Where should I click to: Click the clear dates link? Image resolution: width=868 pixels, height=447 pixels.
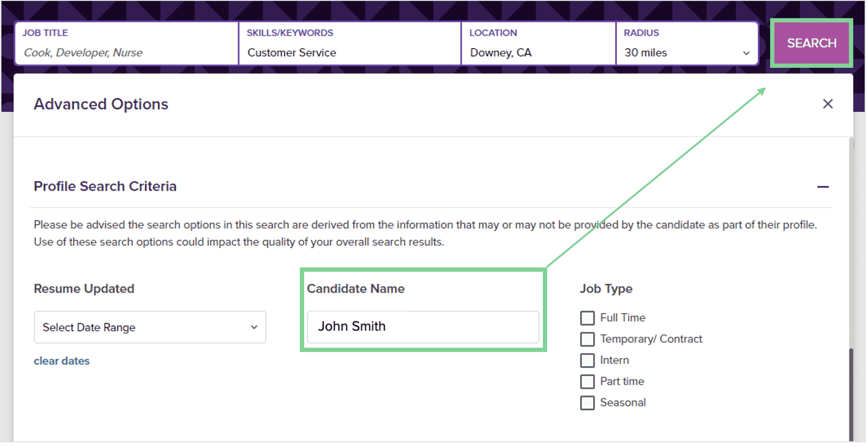(62, 361)
